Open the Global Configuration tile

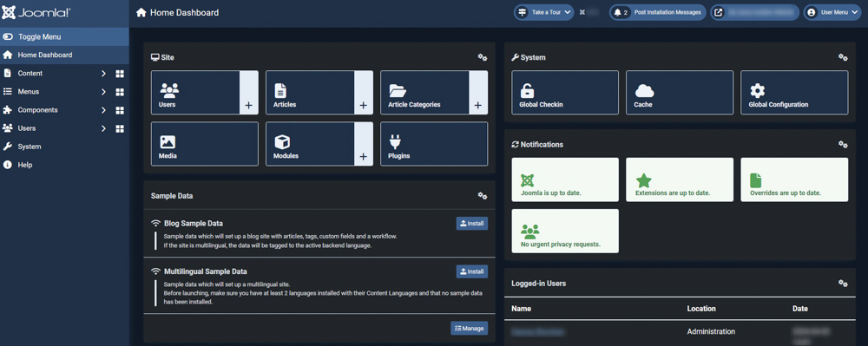point(794,92)
